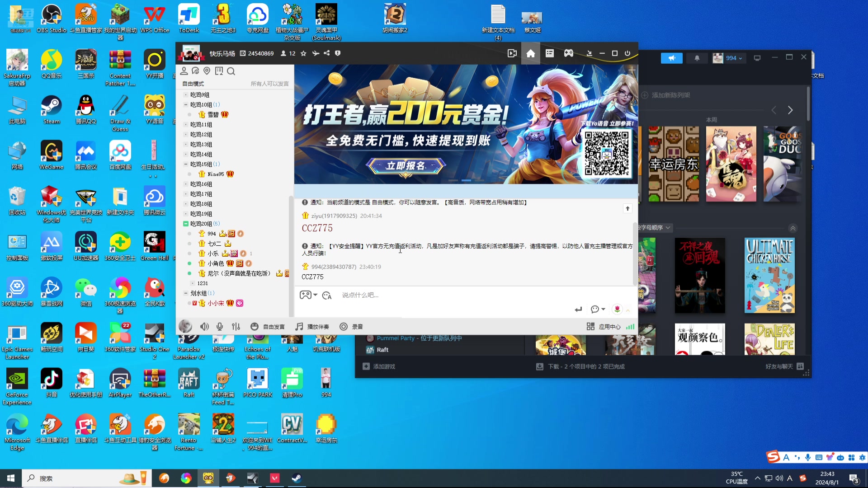Viewport: 868px width, 488px height.
Task: Open the member list person icon
Action: (x=184, y=71)
